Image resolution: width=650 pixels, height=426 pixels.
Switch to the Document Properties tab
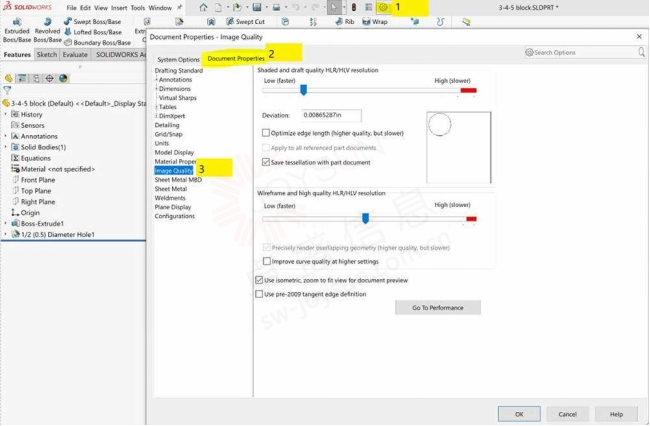236,58
